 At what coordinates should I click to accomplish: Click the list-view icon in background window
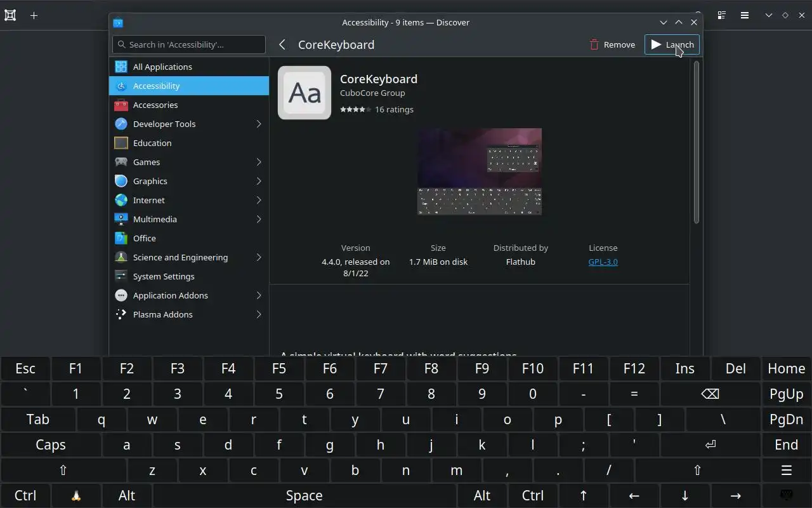tap(721, 15)
